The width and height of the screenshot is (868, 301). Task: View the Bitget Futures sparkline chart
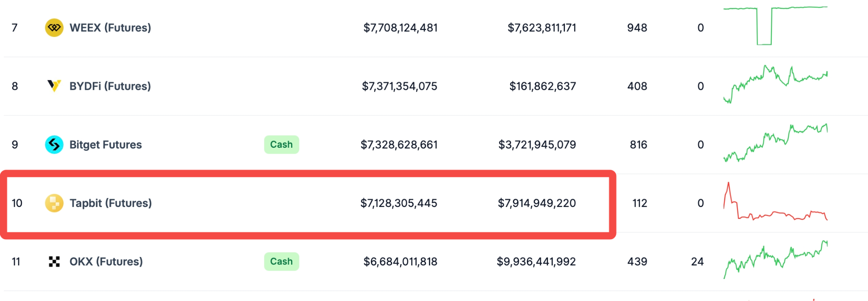coord(775,143)
